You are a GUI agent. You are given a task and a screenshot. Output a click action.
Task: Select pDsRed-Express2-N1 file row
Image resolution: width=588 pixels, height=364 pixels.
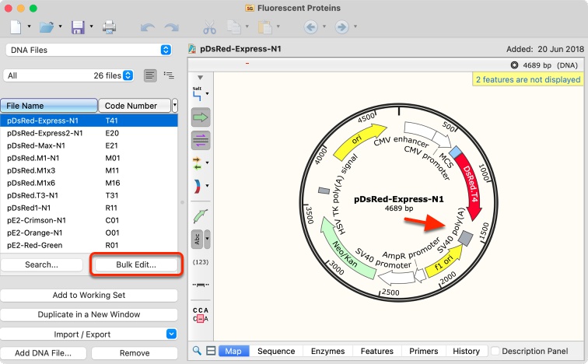89,133
